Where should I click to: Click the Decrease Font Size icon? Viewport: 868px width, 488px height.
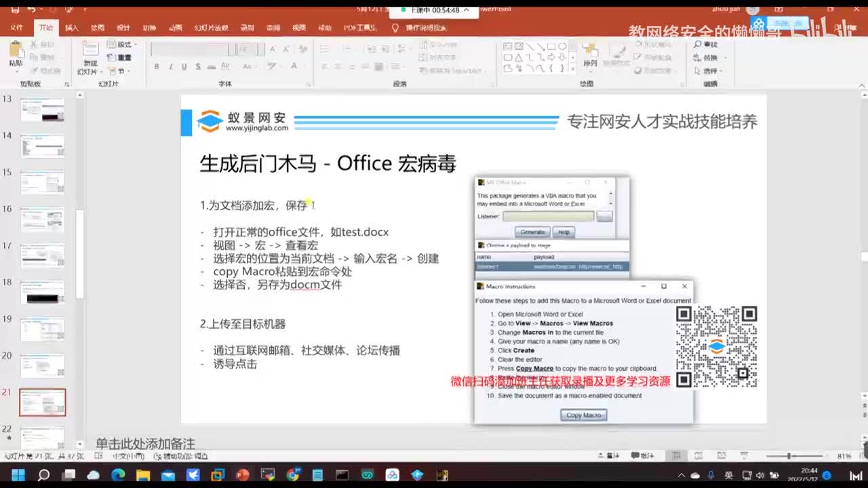(285, 49)
